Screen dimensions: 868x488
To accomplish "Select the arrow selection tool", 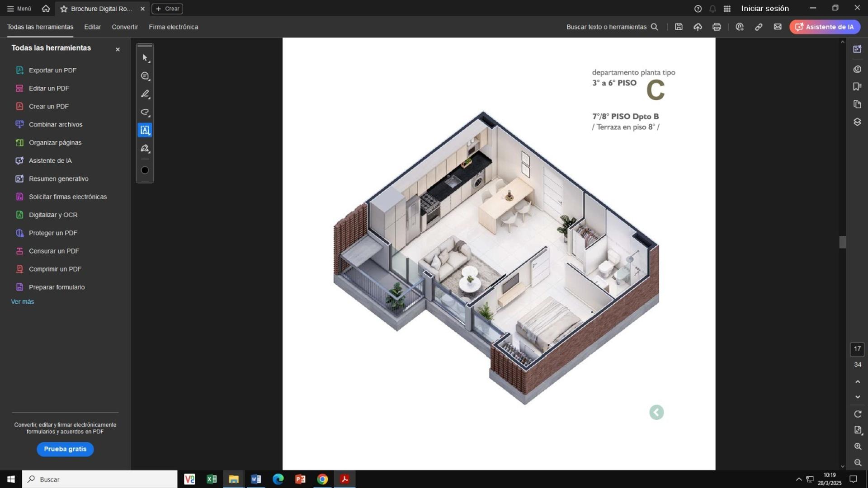I will click(145, 58).
